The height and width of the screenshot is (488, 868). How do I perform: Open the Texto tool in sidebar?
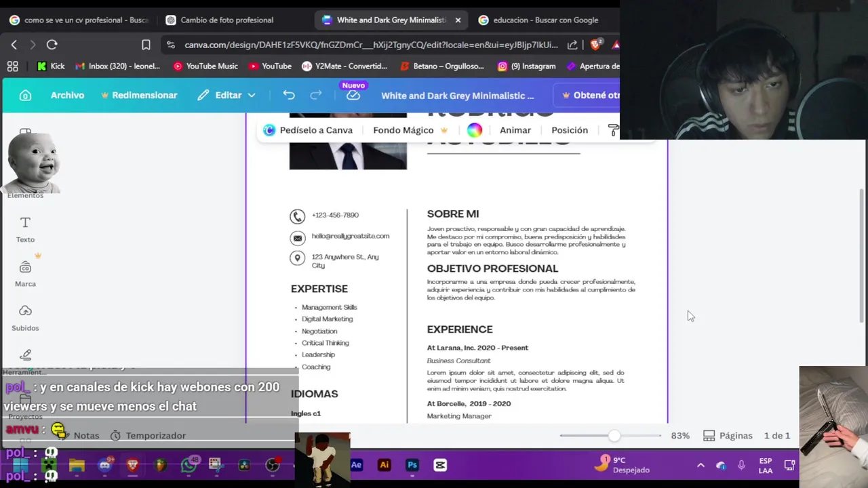click(x=25, y=230)
